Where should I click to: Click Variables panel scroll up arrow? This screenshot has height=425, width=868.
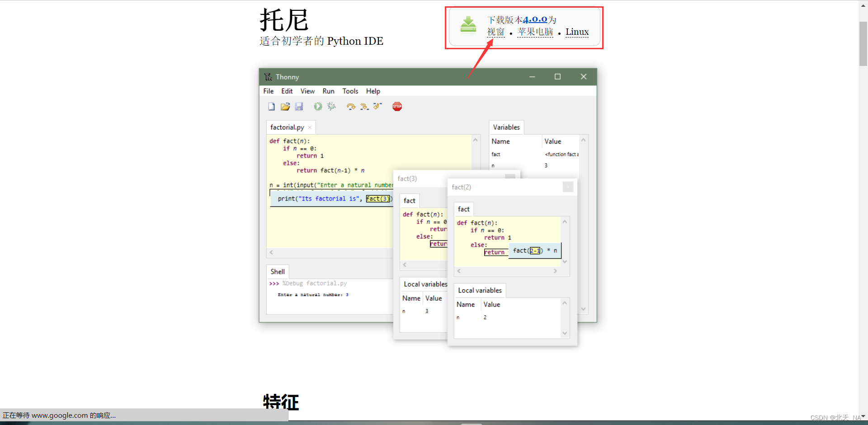(583, 140)
